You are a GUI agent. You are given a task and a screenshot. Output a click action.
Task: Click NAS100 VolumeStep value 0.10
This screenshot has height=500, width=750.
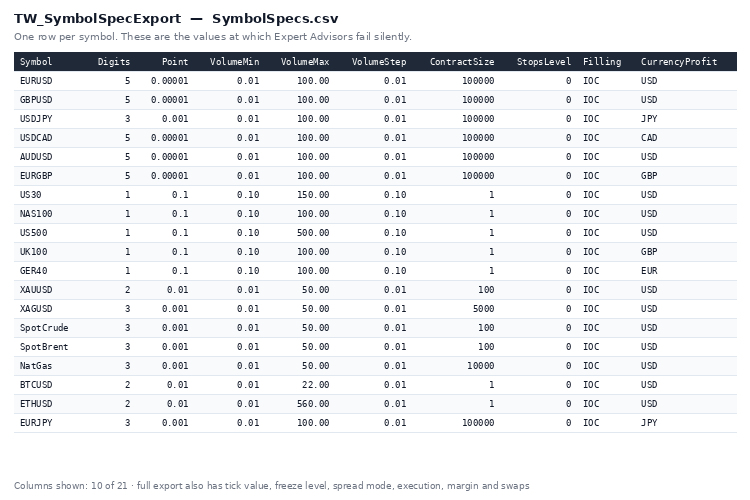(x=395, y=214)
